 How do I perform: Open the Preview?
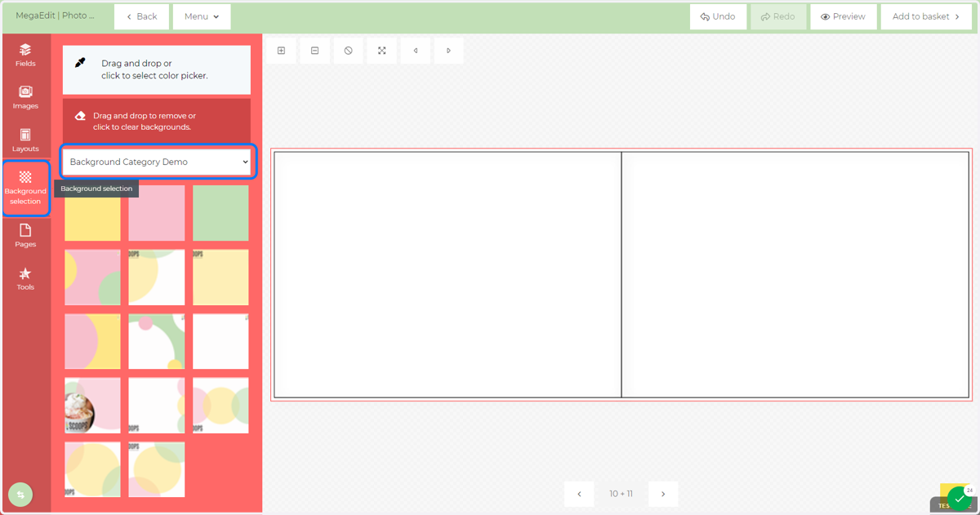click(844, 16)
